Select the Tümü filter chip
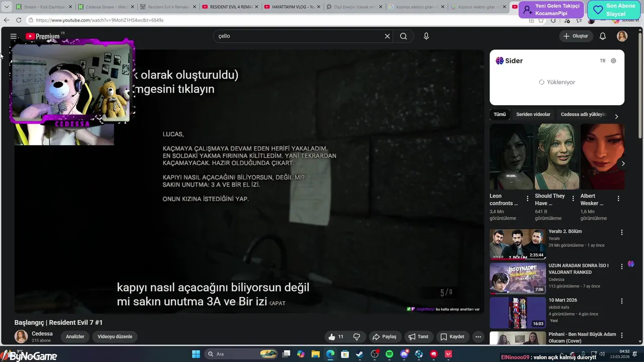 click(500, 115)
